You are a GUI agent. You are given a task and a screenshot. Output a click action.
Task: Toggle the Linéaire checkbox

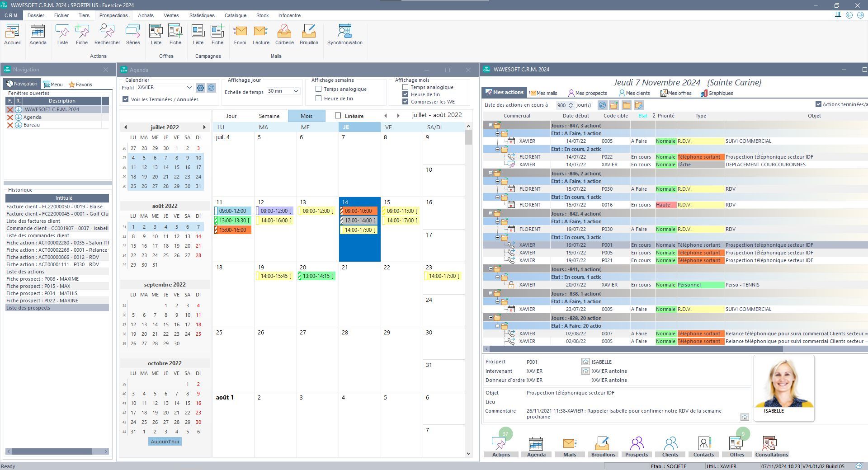click(338, 116)
